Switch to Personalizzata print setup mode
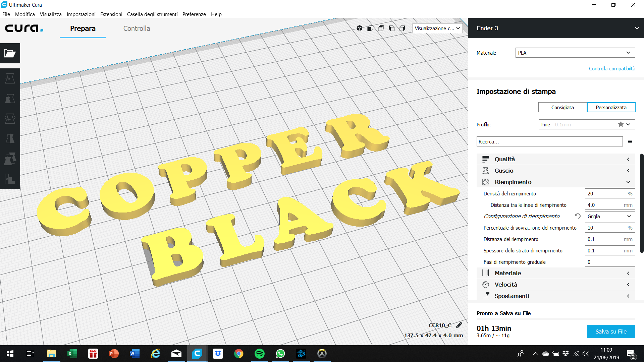The image size is (644, 362). pos(611,107)
